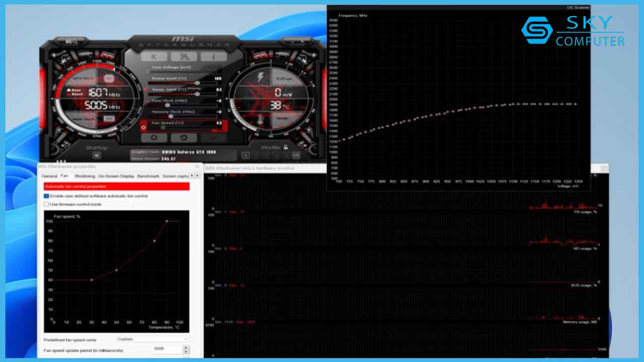Screen dimensions: 644x362
Task: Click the Temp Limit slider
Action: point(182,94)
